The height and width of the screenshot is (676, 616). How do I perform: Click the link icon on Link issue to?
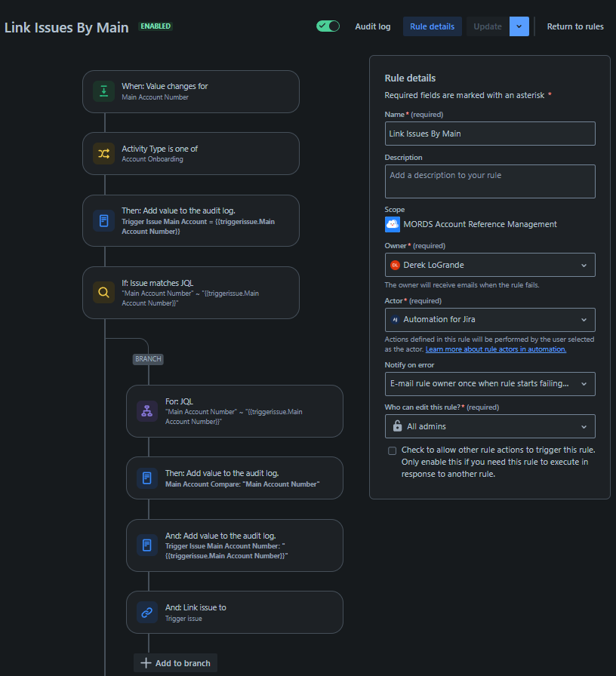pos(147,612)
